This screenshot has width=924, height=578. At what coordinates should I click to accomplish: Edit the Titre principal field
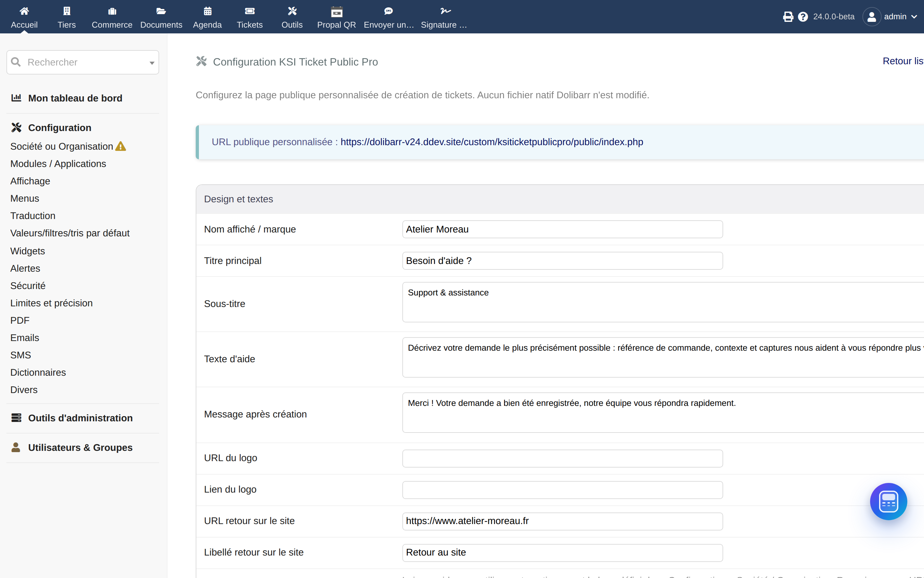pos(562,261)
